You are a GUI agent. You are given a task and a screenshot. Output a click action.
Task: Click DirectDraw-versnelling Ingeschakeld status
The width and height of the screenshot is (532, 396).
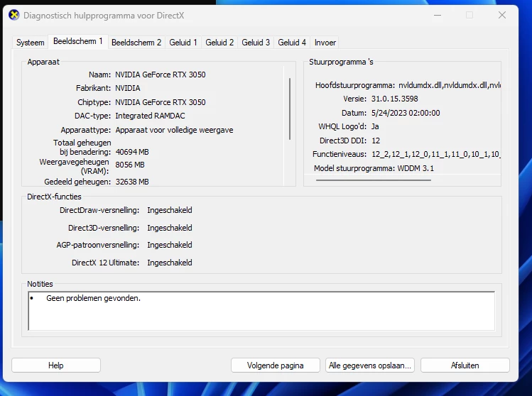pyautogui.click(x=170, y=210)
